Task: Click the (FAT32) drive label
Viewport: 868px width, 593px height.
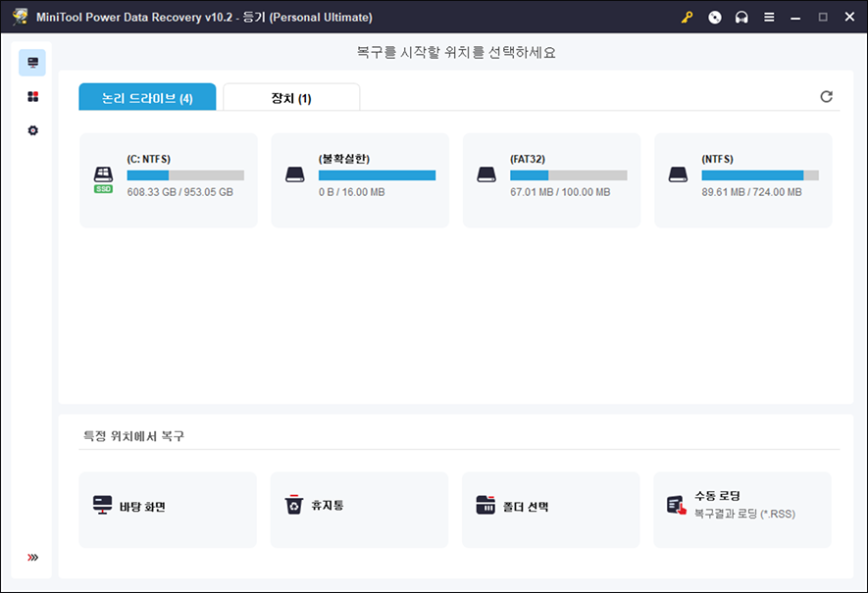Action: click(x=528, y=160)
